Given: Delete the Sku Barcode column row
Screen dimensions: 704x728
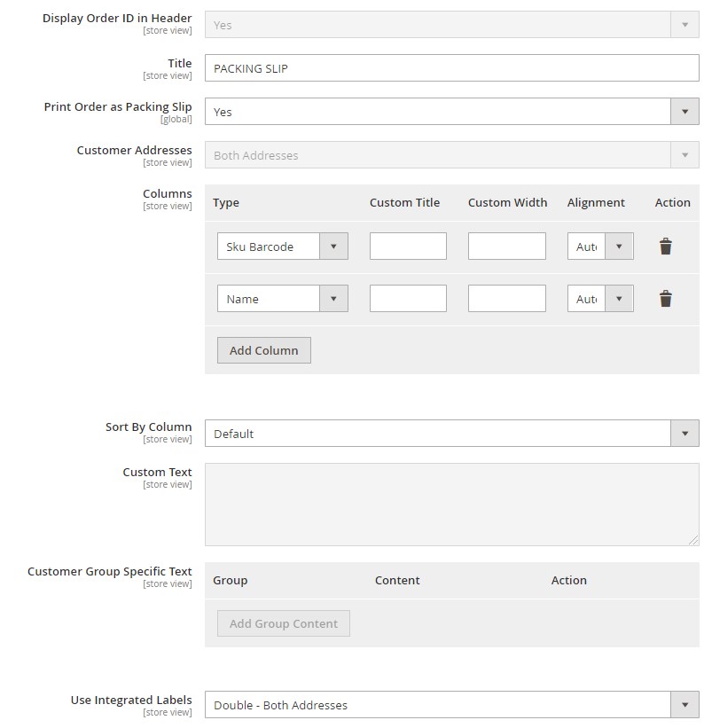Looking at the screenshot, I should (x=665, y=247).
